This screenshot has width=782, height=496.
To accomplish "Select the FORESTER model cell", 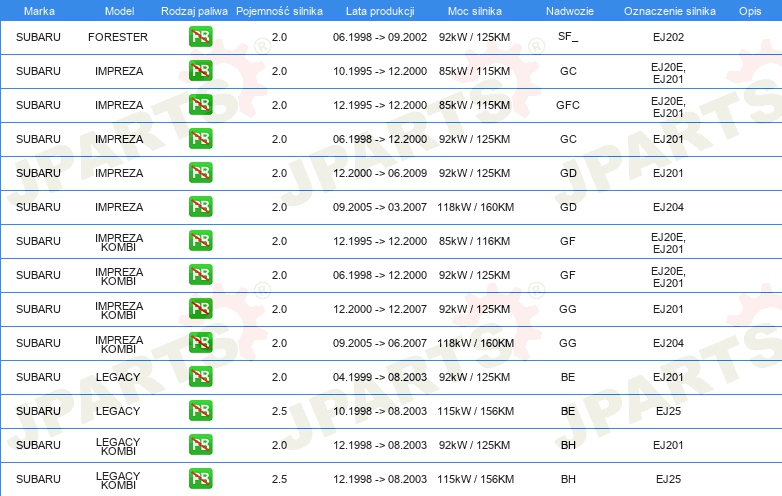I will pos(118,37).
